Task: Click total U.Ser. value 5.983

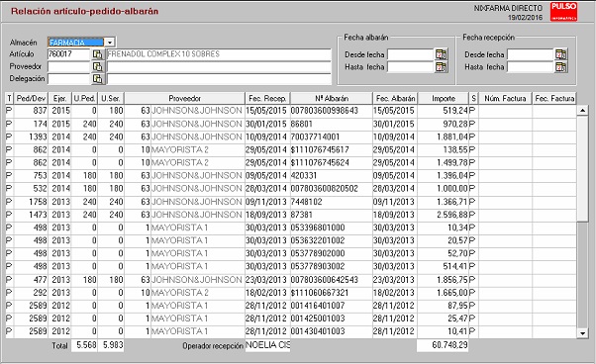Action: (x=111, y=345)
